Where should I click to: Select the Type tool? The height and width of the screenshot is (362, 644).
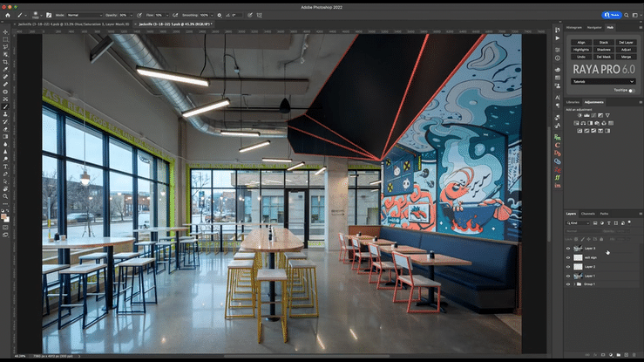pyautogui.click(x=5, y=167)
